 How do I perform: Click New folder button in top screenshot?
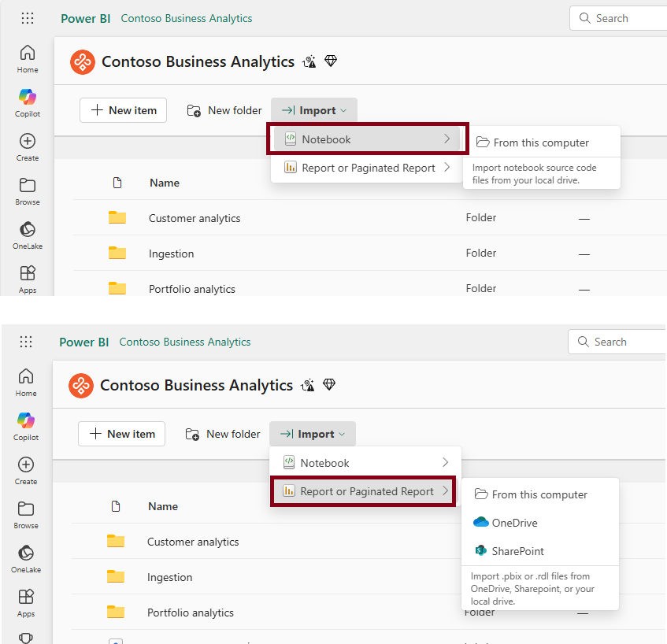pyautogui.click(x=224, y=110)
